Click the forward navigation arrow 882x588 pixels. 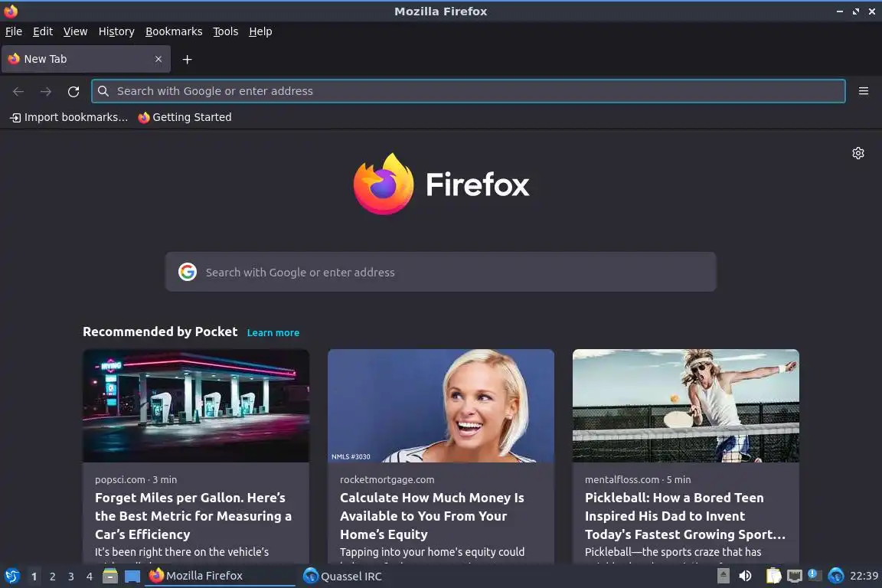pos(46,91)
